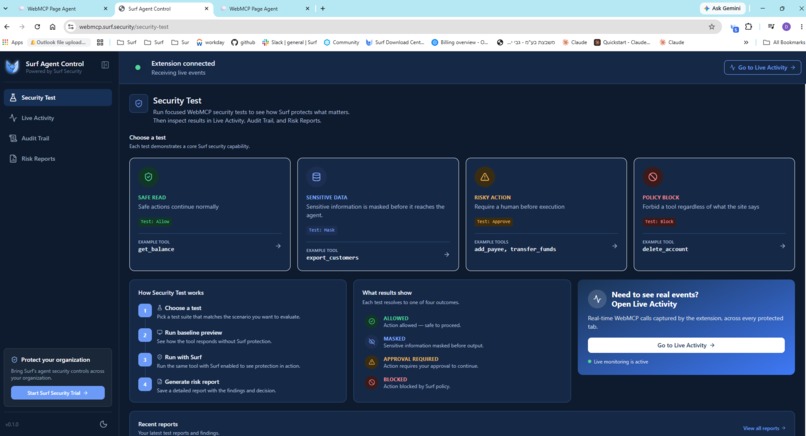Reload the page
This screenshot has height=436, width=806.
37,27
